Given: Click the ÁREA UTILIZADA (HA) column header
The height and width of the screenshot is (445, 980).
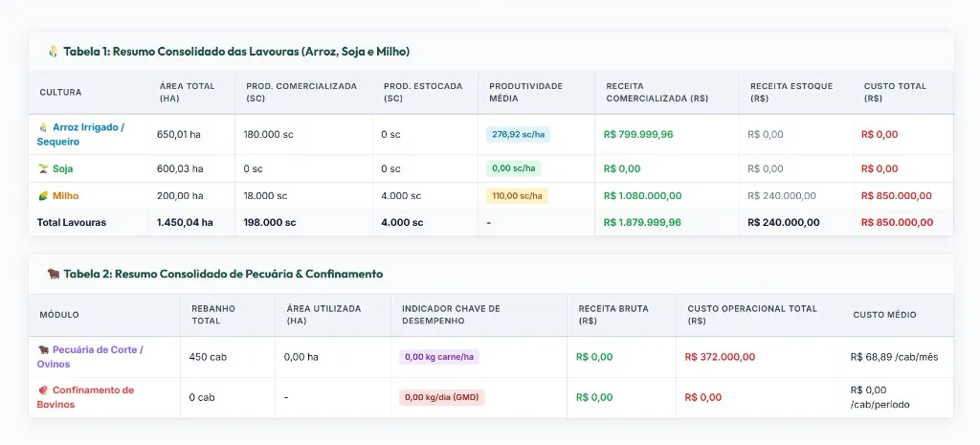Looking at the screenshot, I should pos(323,315).
